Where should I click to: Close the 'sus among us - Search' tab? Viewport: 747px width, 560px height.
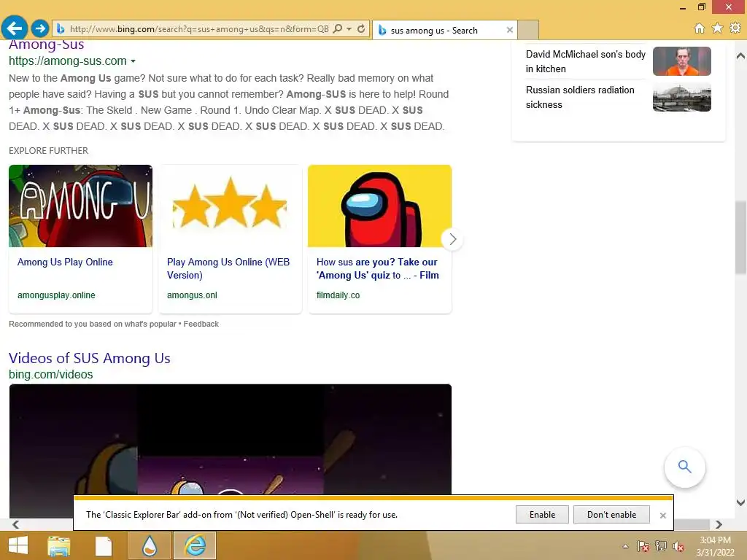click(510, 30)
